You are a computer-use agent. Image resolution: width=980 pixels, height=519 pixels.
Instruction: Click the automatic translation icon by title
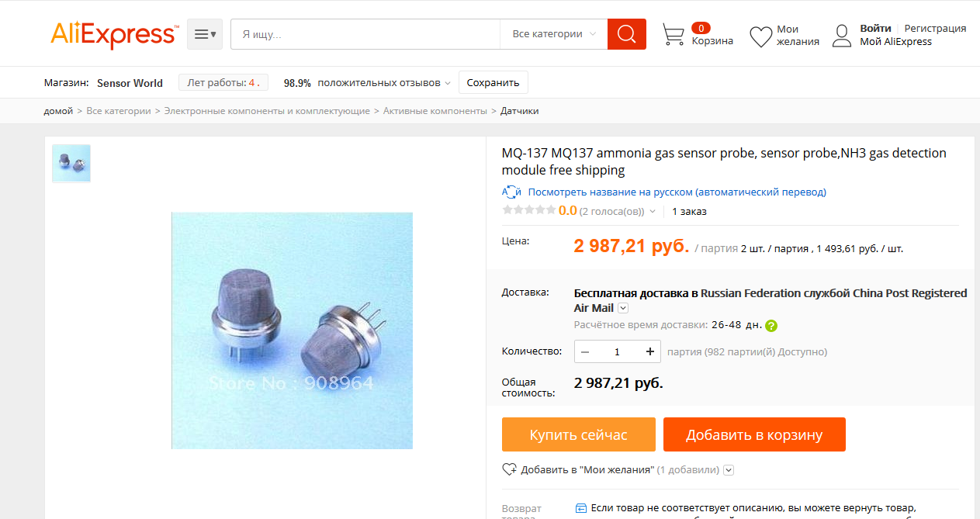coord(511,192)
